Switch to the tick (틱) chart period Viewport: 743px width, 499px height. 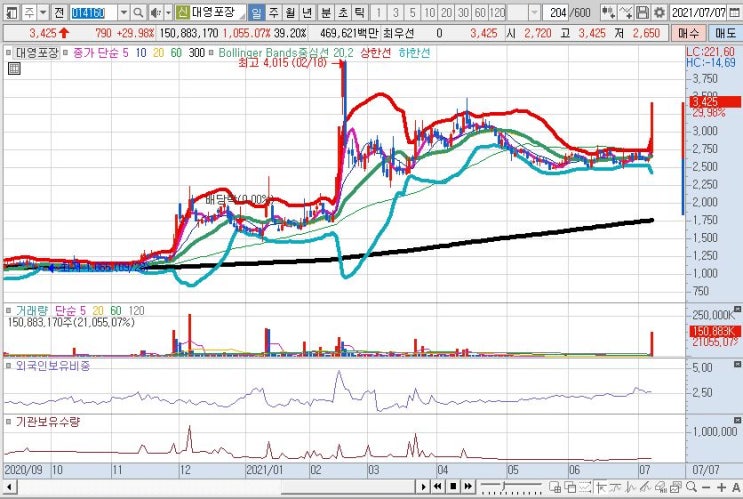[360, 12]
